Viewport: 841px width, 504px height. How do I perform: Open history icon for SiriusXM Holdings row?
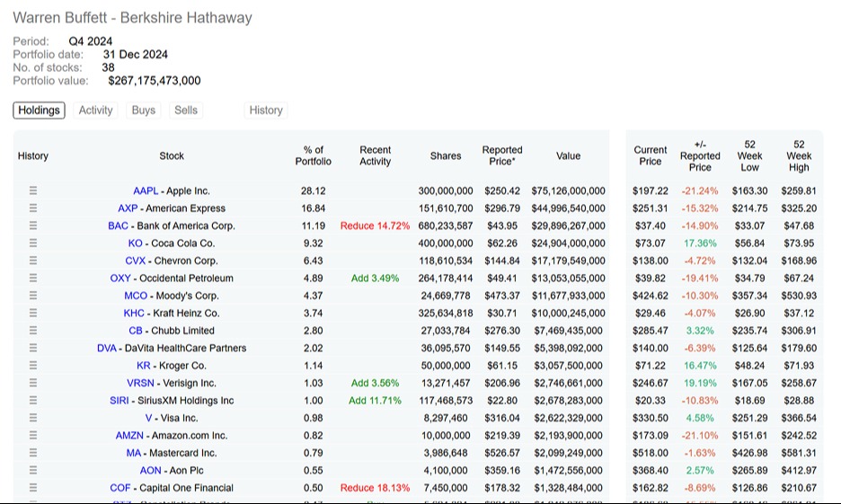click(x=33, y=400)
